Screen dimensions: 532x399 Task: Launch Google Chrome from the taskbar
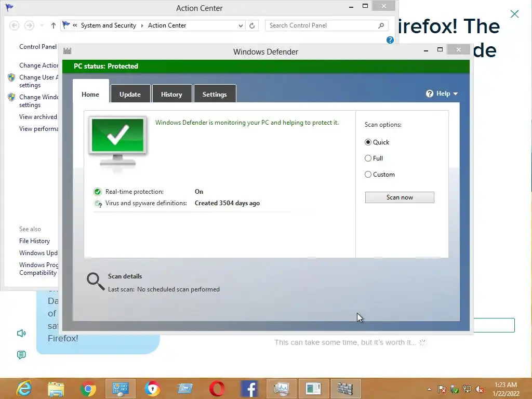point(88,389)
